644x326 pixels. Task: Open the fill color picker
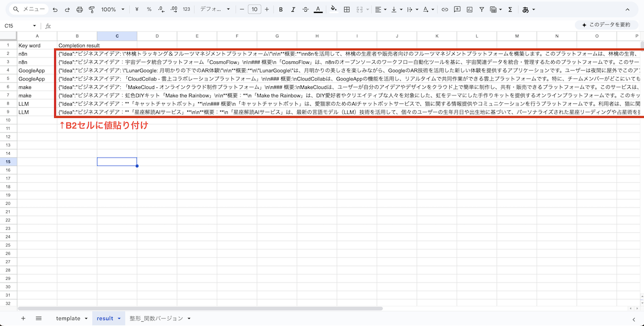[333, 10]
